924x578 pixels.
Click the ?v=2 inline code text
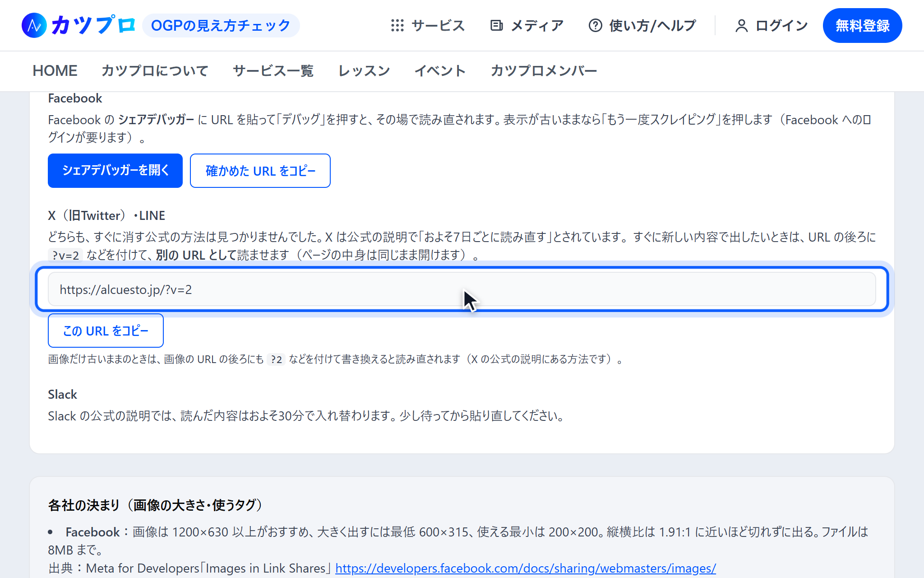tap(65, 255)
